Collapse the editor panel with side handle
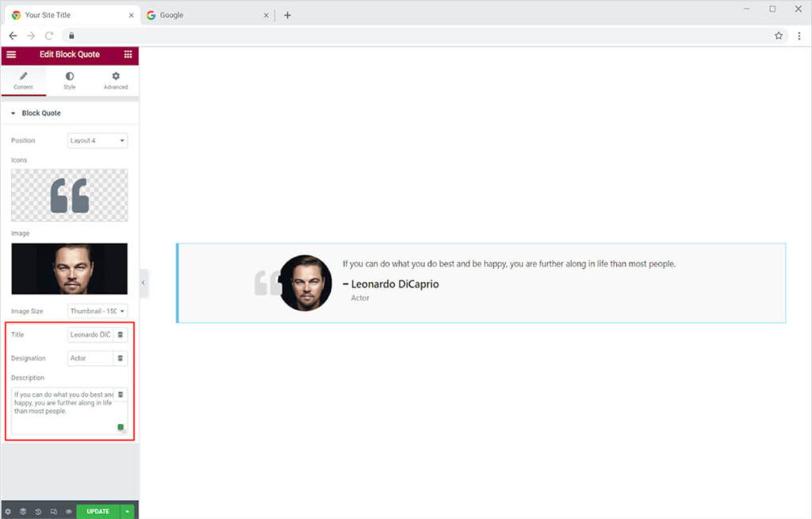This screenshot has height=519, width=812. coord(144,283)
